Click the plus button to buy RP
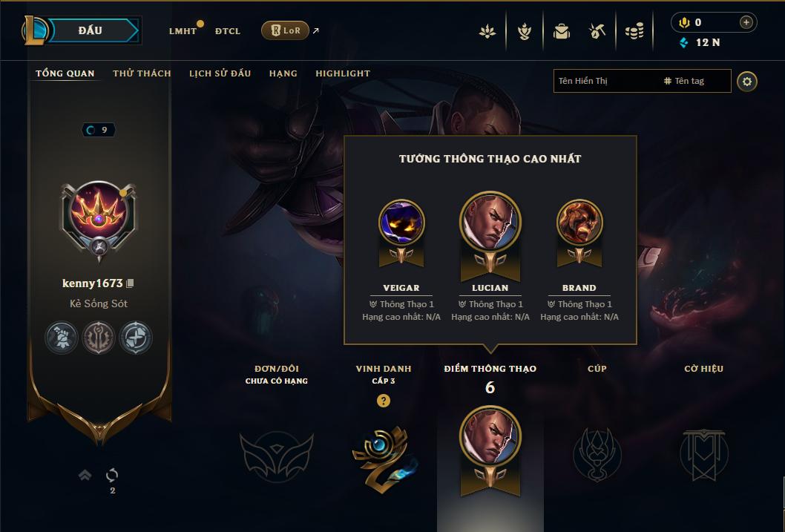Viewport: 785px width, 532px height. tap(746, 22)
